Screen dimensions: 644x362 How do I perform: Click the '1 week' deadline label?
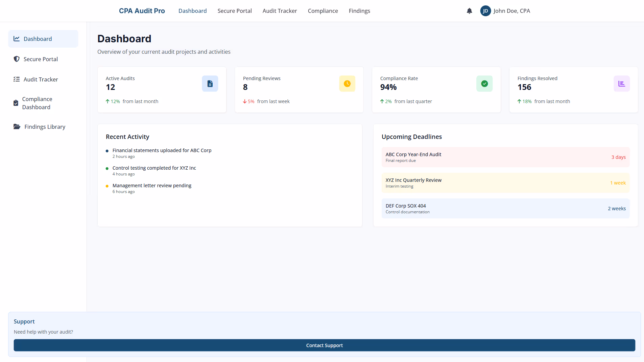pos(618,183)
